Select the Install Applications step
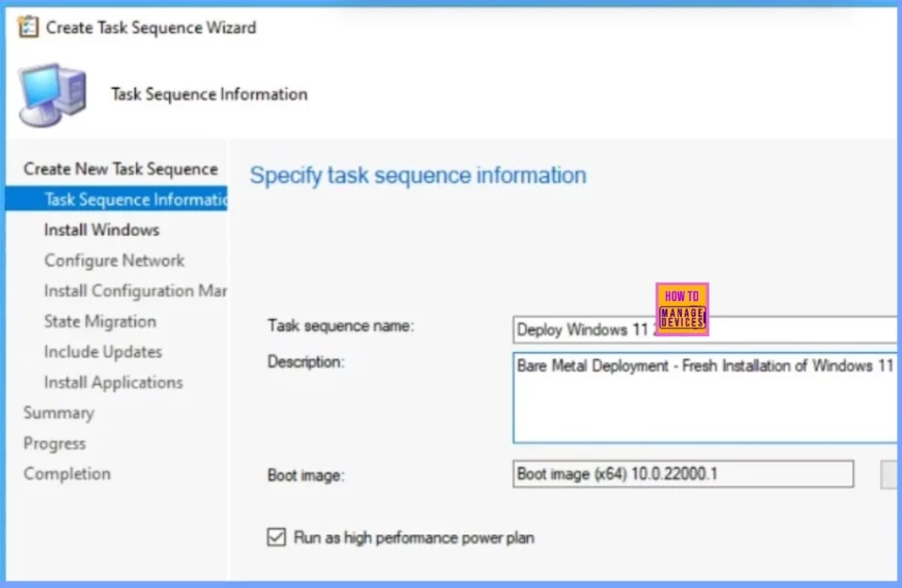The image size is (902, 588). (114, 382)
